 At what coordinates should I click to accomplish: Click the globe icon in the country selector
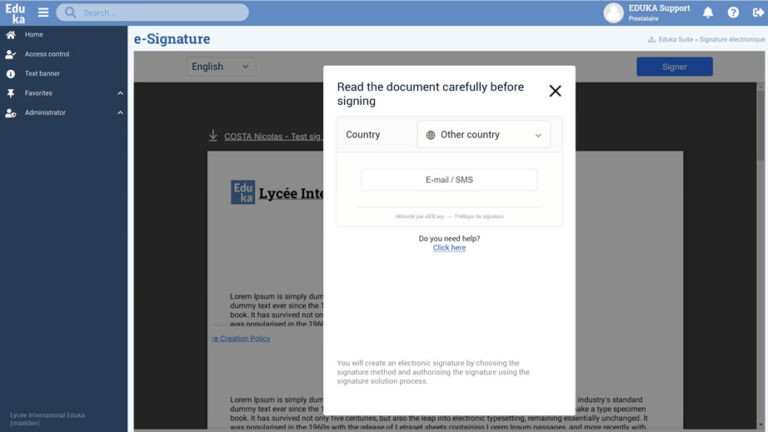[430, 135]
